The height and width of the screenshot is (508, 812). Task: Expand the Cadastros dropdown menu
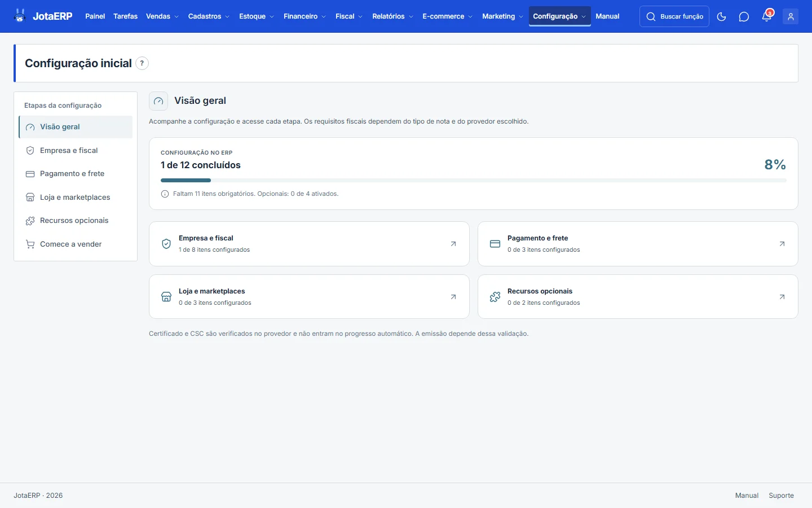(209, 16)
